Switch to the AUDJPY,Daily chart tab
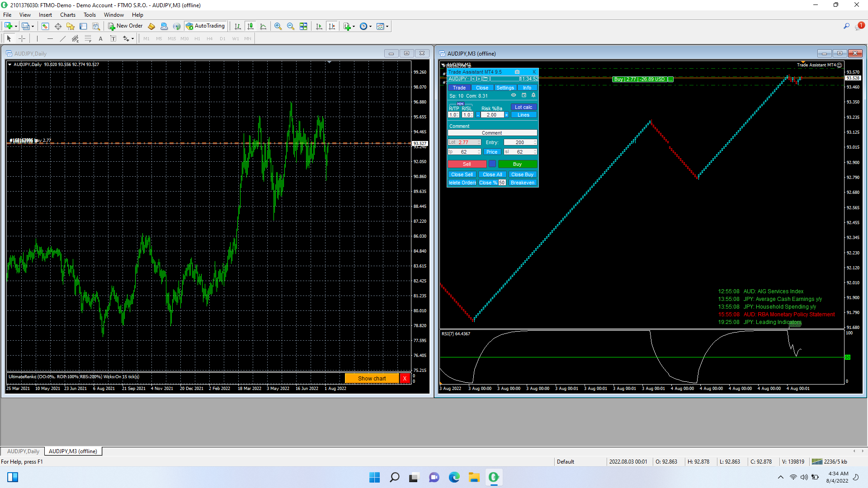 click(x=23, y=451)
